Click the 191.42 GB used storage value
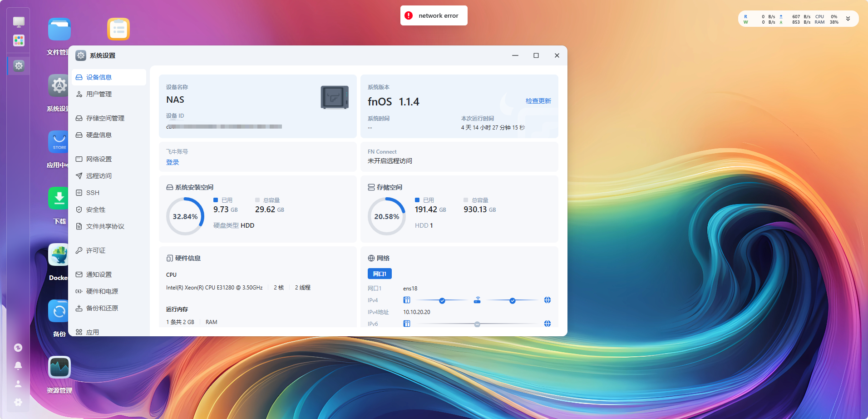868x419 pixels. coord(430,209)
